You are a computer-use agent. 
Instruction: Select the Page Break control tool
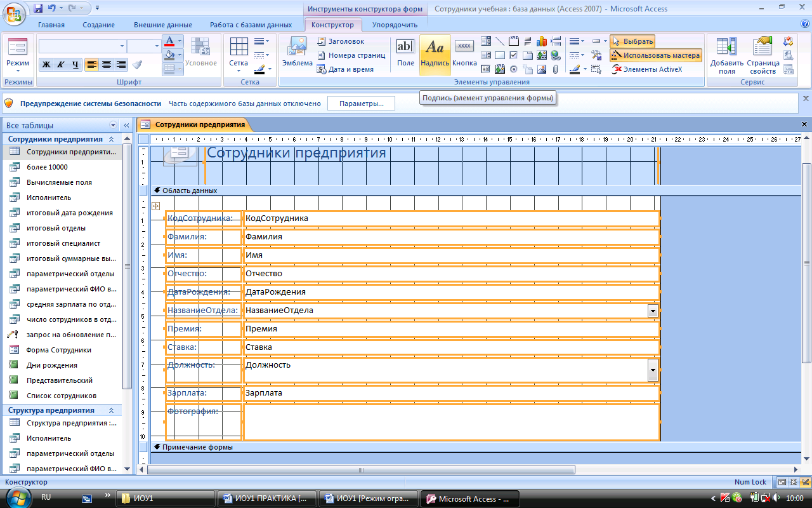(556, 41)
